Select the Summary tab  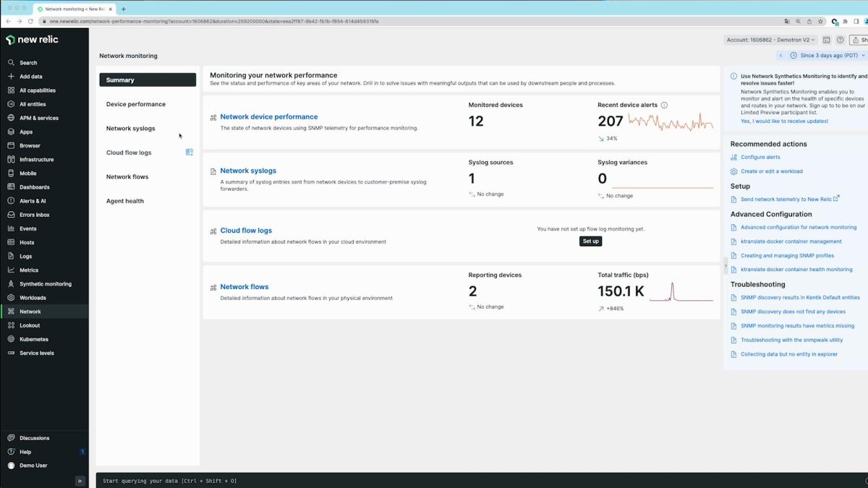(148, 80)
